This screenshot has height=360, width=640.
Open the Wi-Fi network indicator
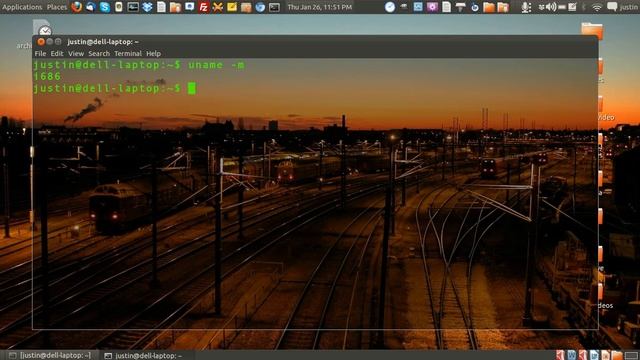tap(597, 7)
